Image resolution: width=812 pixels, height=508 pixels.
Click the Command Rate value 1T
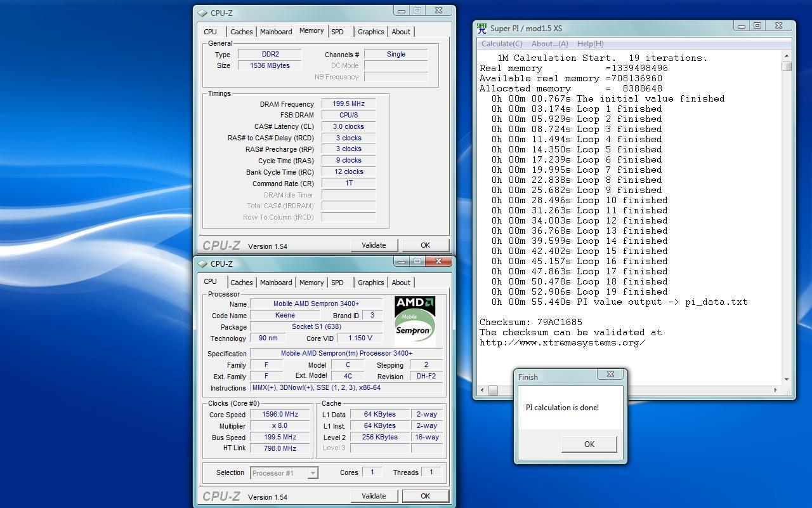348,183
